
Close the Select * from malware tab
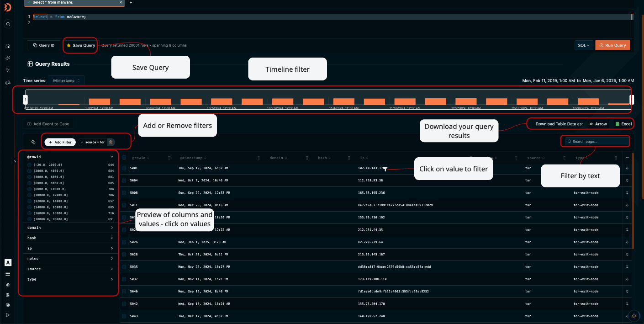[x=121, y=2]
